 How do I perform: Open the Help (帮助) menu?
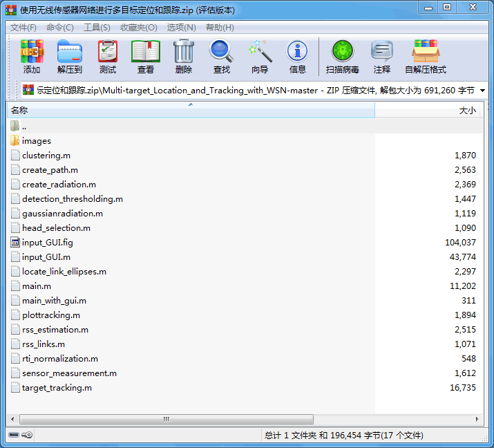pyautogui.click(x=220, y=28)
